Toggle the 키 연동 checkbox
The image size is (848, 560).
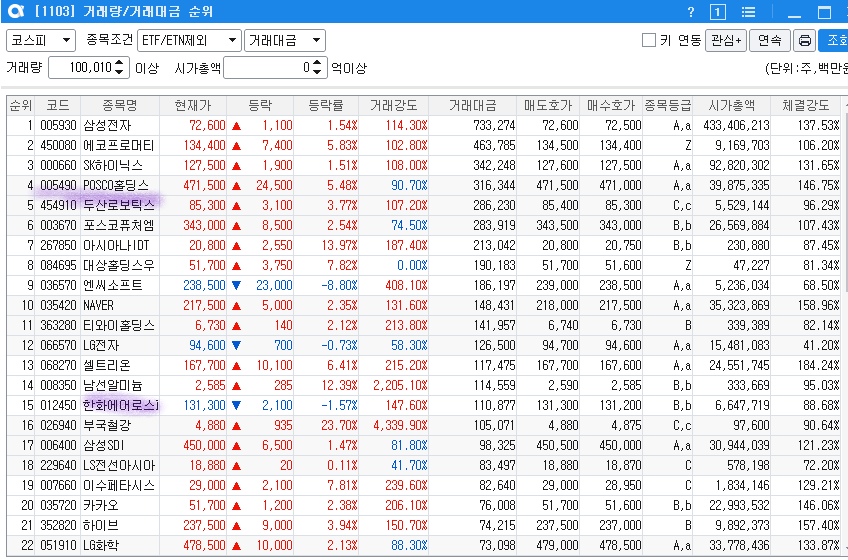[648, 40]
